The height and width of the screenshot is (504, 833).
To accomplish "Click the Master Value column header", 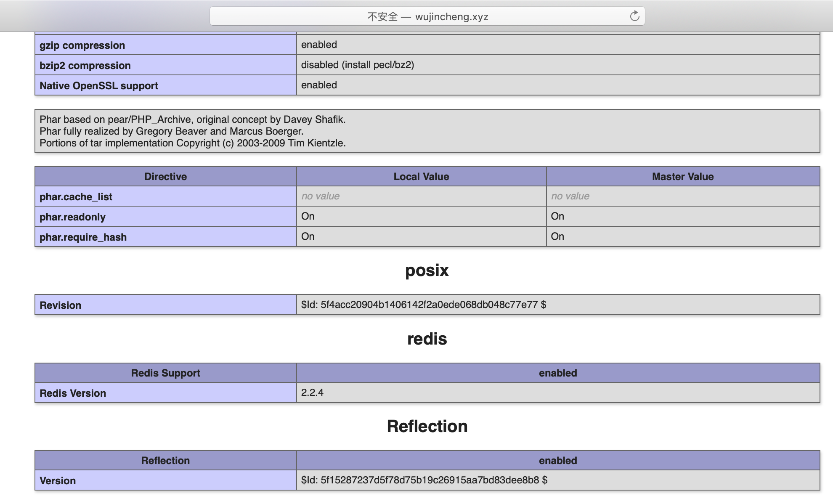I will (682, 177).
